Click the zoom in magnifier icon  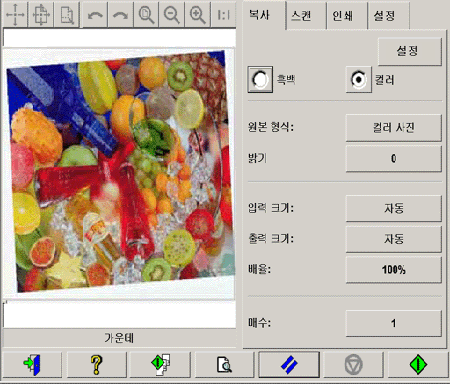tap(198, 14)
